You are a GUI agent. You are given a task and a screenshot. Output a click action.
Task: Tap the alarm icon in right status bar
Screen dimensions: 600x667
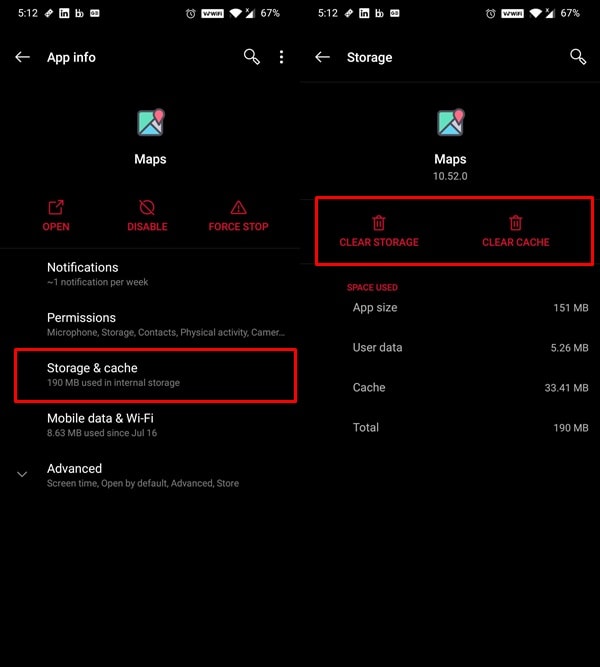[491, 14]
